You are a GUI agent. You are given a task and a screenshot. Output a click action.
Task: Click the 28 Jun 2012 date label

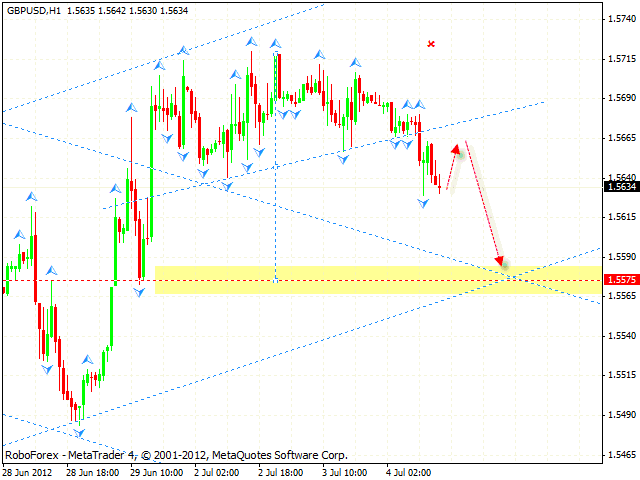[27, 473]
